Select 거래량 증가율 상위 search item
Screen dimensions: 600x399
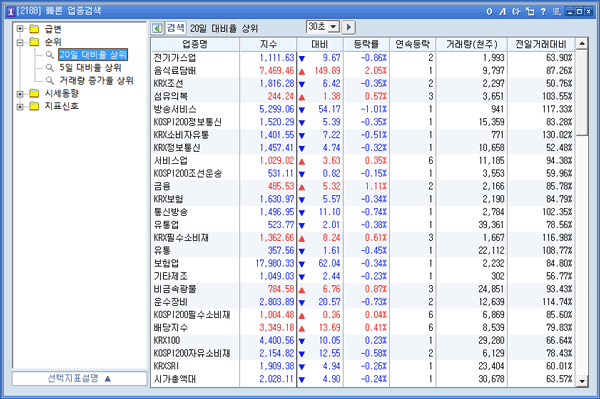tap(96, 80)
